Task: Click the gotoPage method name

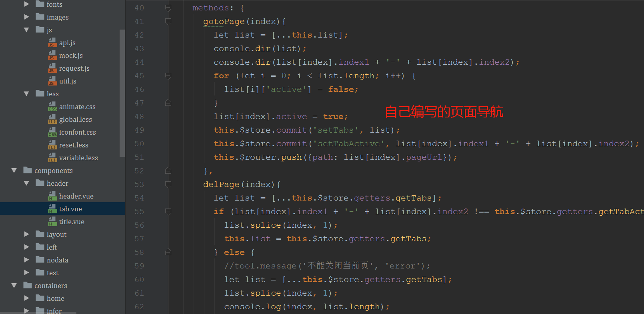Action: pyautogui.click(x=224, y=22)
